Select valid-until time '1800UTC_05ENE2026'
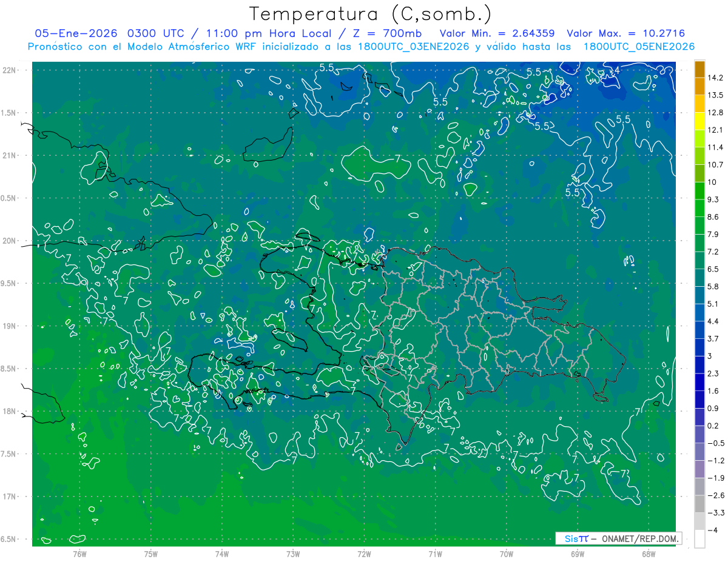Viewport: 728px width, 562px height. tap(639, 47)
